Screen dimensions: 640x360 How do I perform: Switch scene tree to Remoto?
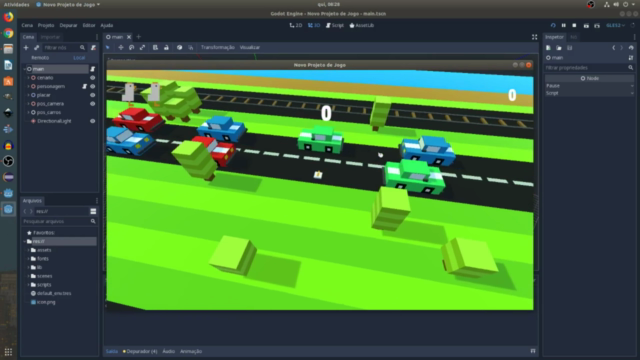coord(40,58)
